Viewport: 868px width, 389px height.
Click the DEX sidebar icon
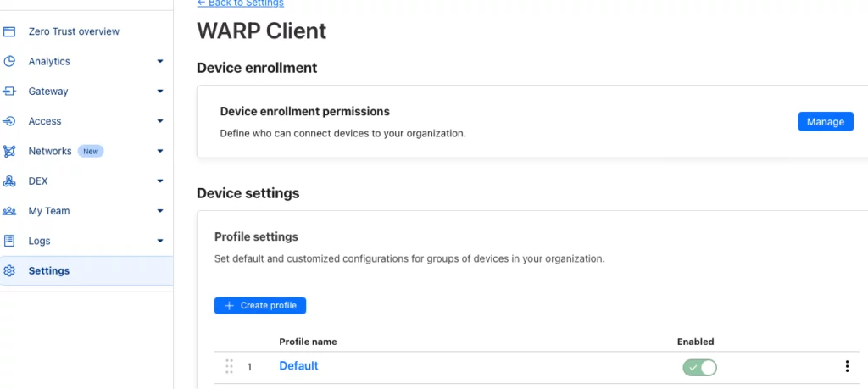click(x=8, y=181)
